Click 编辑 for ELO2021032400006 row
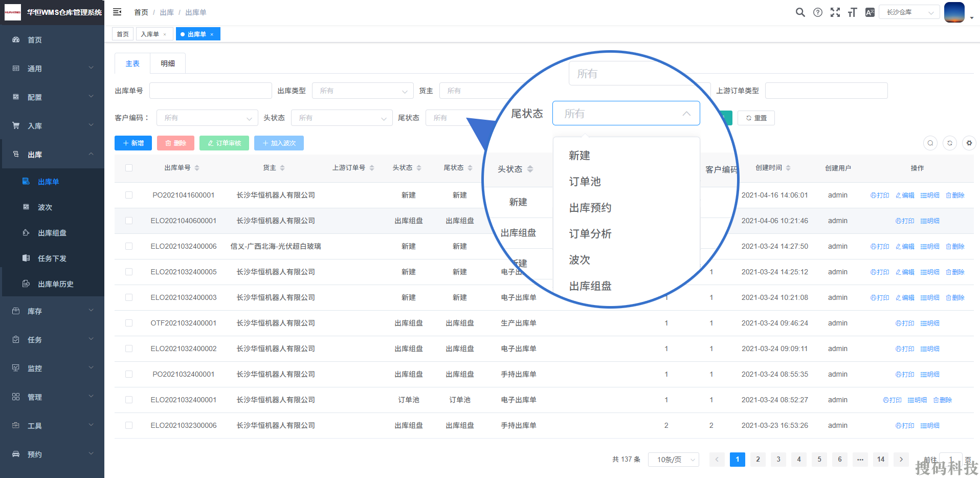 tap(905, 247)
